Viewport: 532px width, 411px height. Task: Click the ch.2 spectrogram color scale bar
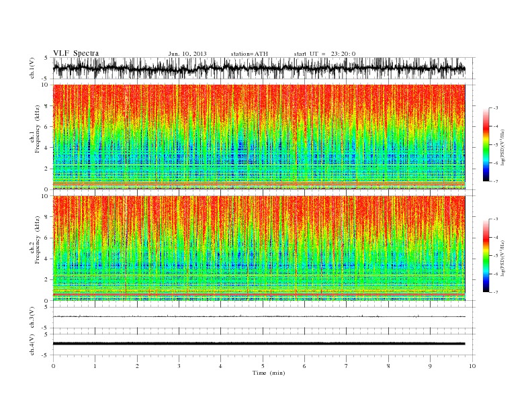pyautogui.click(x=486, y=255)
